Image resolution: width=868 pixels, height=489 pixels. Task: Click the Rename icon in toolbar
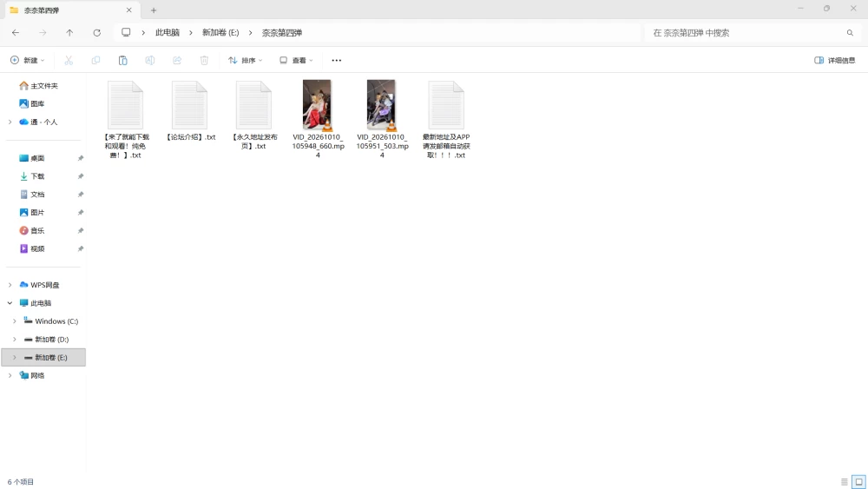point(150,60)
